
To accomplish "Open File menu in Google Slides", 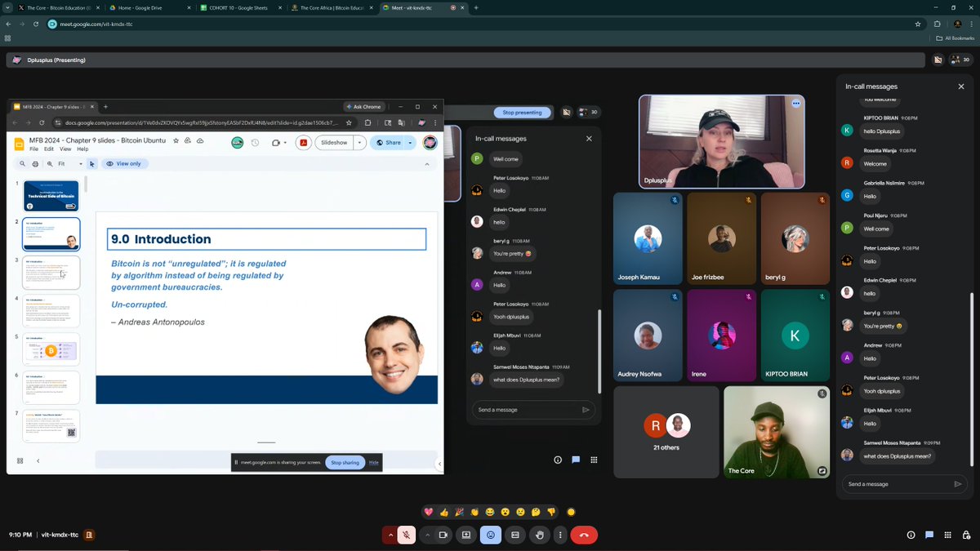I will pos(33,149).
